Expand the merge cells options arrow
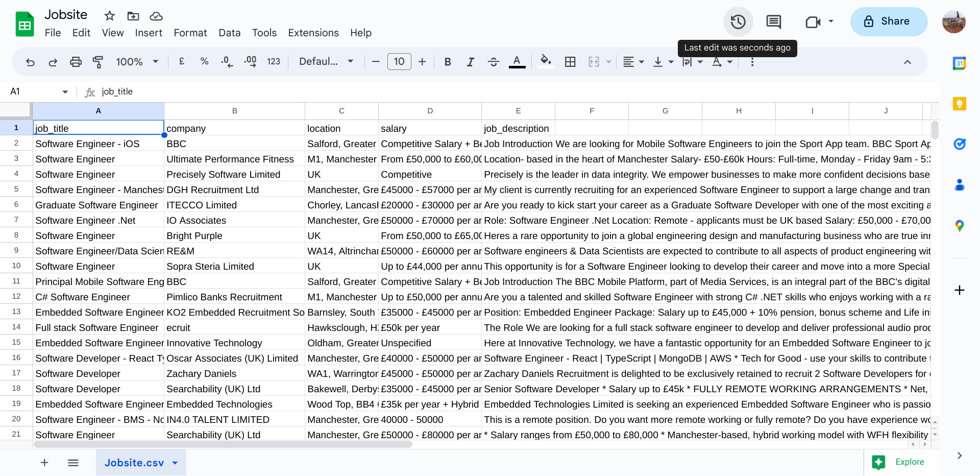Screen dimensions: 980x476 pos(608,62)
